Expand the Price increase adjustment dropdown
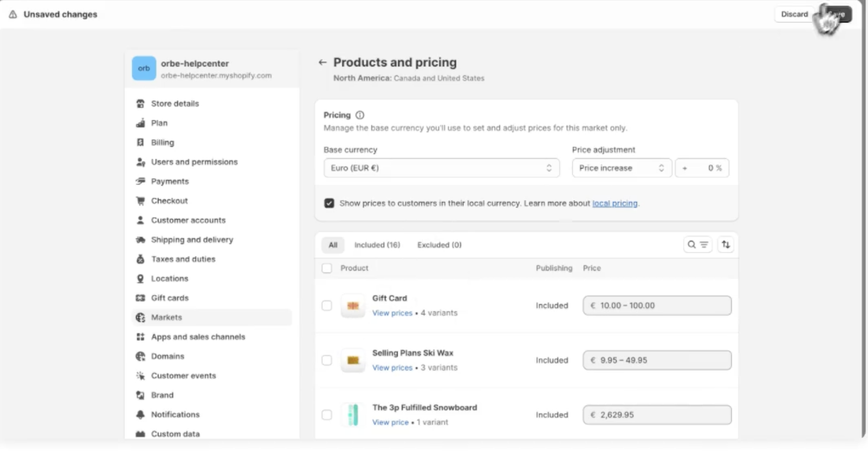 [x=621, y=168]
